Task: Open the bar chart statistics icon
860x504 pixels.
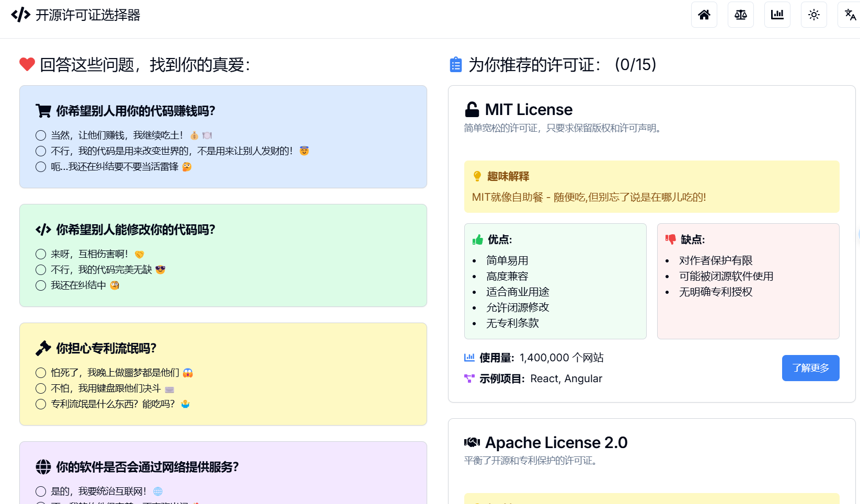Action: [777, 15]
